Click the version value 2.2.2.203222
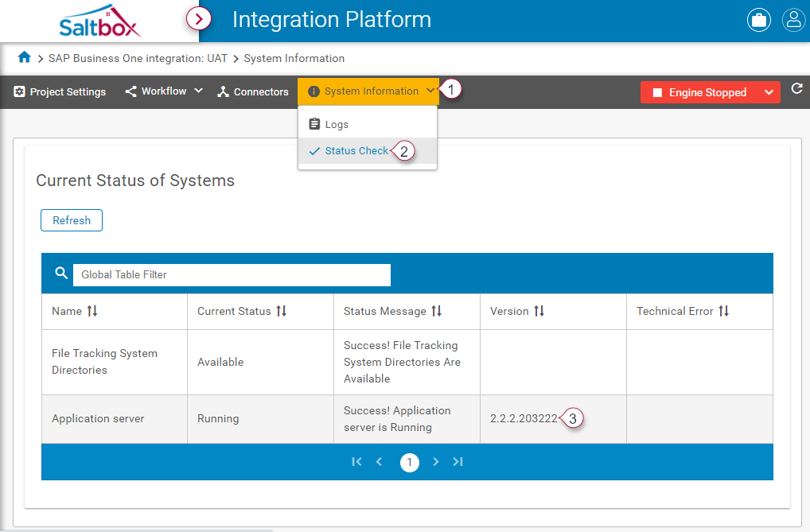This screenshot has width=810, height=532. (x=524, y=419)
